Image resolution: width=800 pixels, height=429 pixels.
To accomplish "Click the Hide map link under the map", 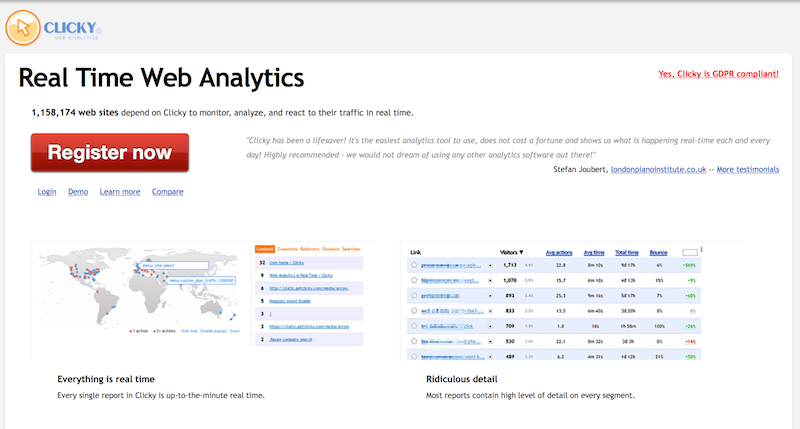I will (189, 331).
